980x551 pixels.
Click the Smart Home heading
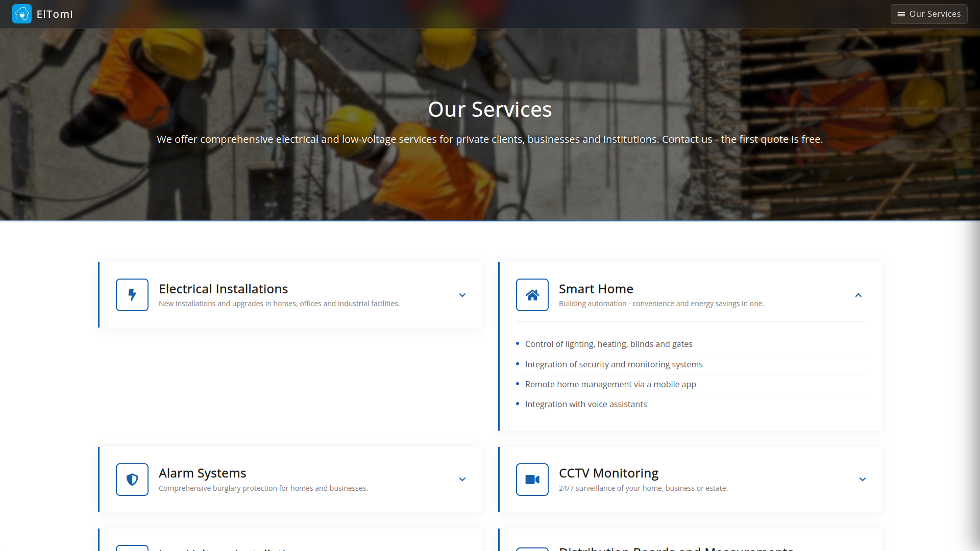[596, 289]
